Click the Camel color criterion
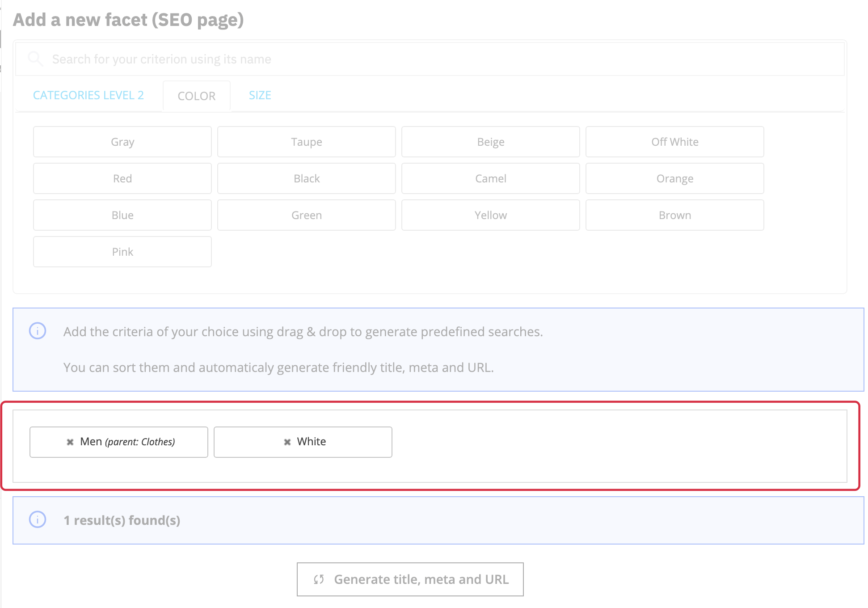The width and height of the screenshot is (868, 608). click(x=491, y=178)
